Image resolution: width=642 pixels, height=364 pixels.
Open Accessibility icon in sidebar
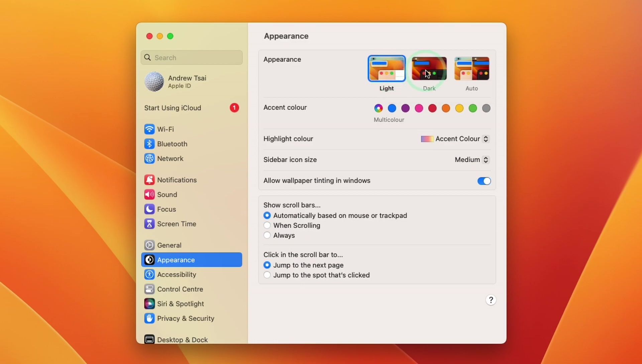[x=149, y=275]
